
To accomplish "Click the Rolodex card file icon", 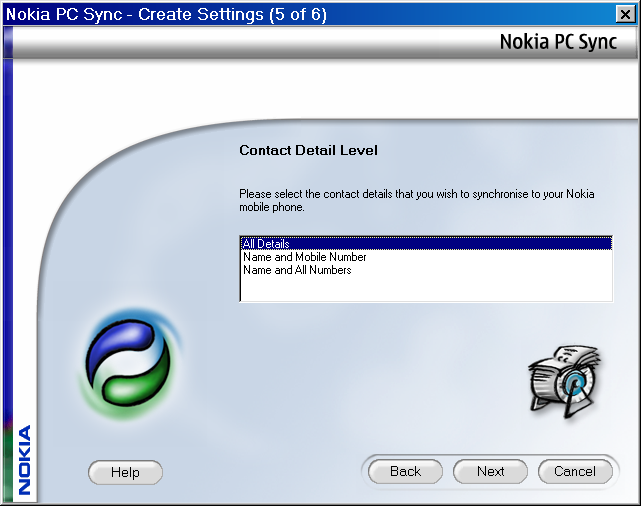I will 564,382.
